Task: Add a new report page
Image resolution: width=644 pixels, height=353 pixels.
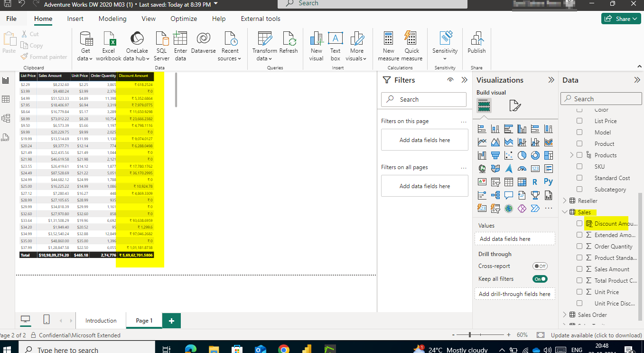Action: point(171,321)
